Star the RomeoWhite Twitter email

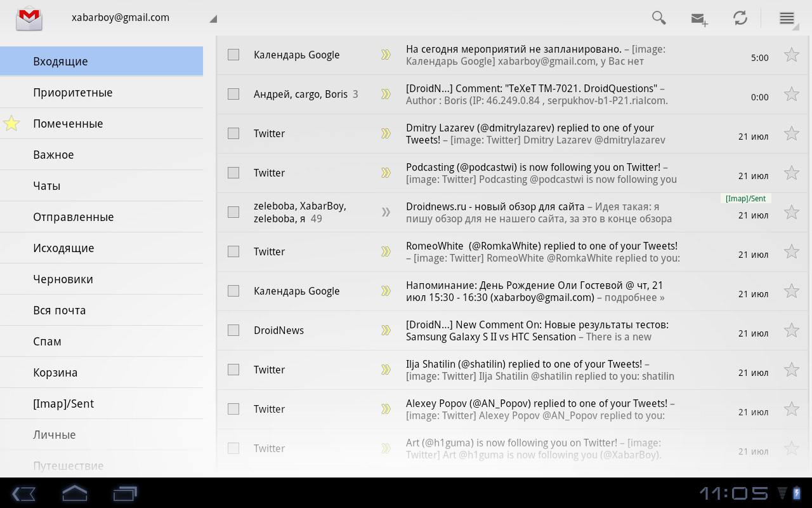pos(791,251)
